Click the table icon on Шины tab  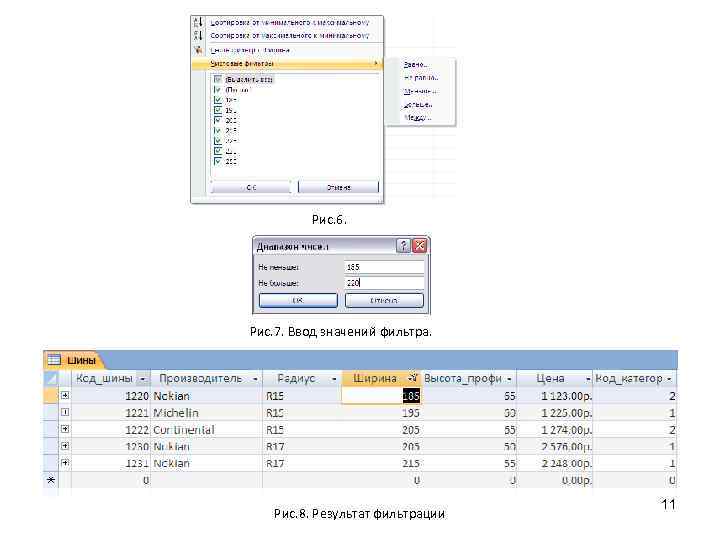(x=54, y=360)
